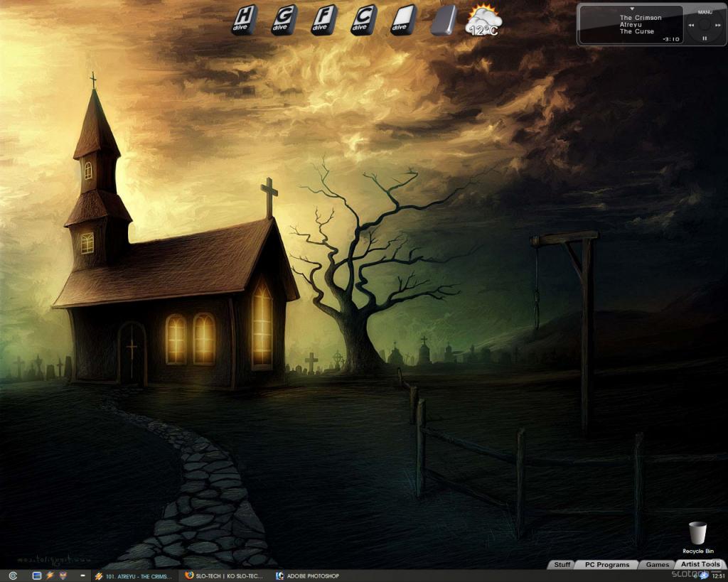728x582 pixels.
Task: Skip to next track in music widget
Action: [x=719, y=25]
